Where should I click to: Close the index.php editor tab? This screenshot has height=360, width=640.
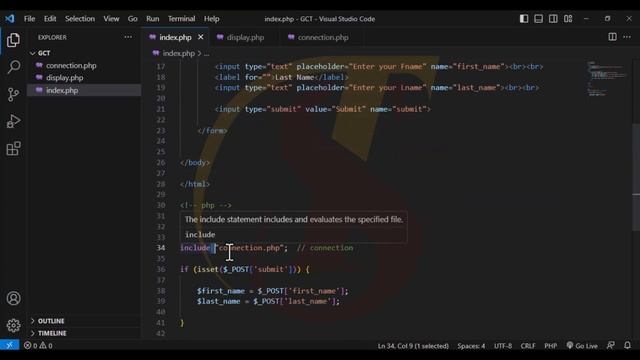click(x=200, y=37)
